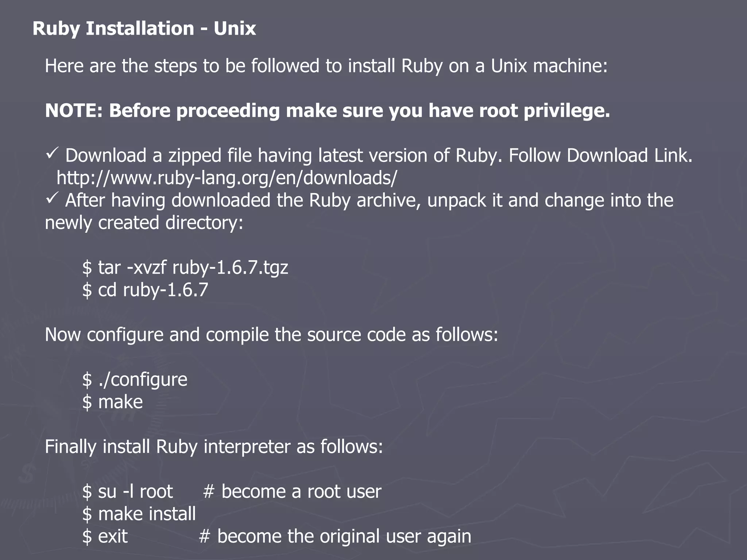The height and width of the screenshot is (560, 747).
Task: Click the '$ exit' command
Action: [105, 536]
